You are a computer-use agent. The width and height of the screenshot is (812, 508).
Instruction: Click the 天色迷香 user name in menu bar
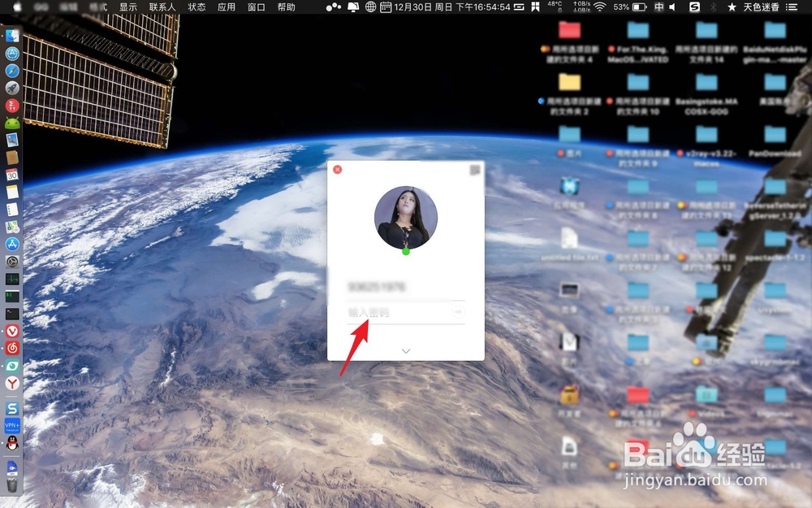click(761, 7)
